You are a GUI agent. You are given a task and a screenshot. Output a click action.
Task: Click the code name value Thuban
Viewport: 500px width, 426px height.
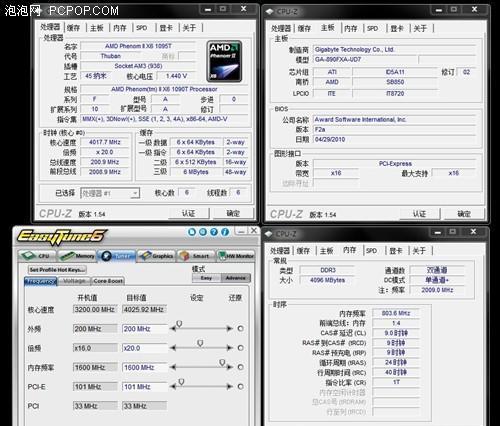click(x=111, y=56)
